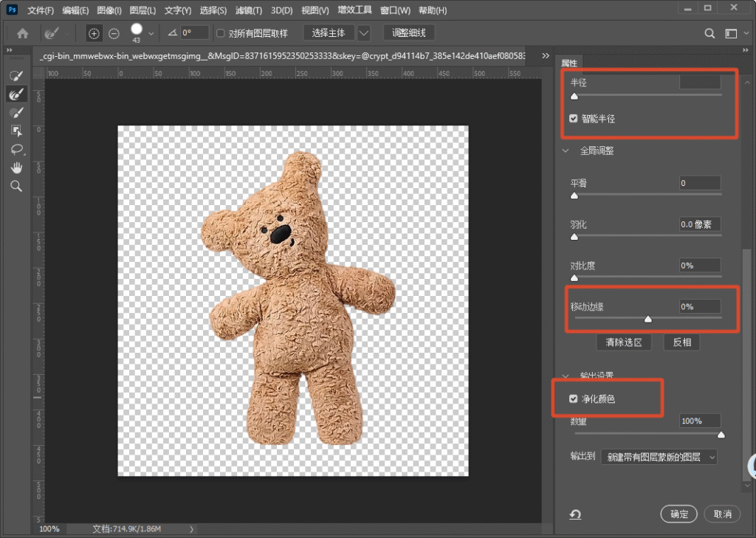Open the search magnifier in options bar
The width and height of the screenshot is (756, 538).
[x=709, y=33]
